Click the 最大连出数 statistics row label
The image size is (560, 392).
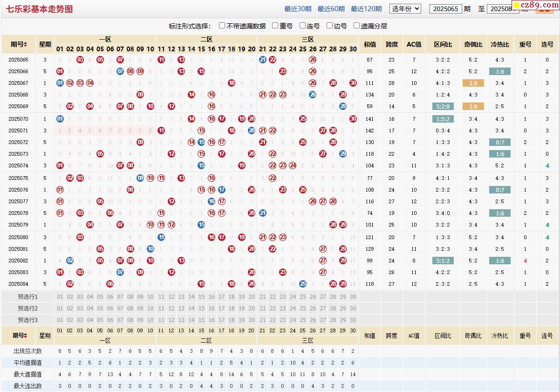pyautogui.click(x=28, y=386)
